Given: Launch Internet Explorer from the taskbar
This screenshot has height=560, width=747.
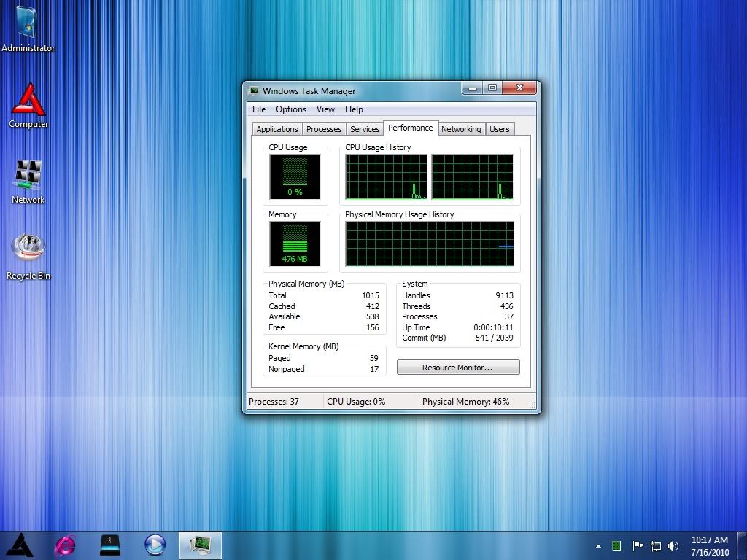Looking at the screenshot, I should 65,545.
